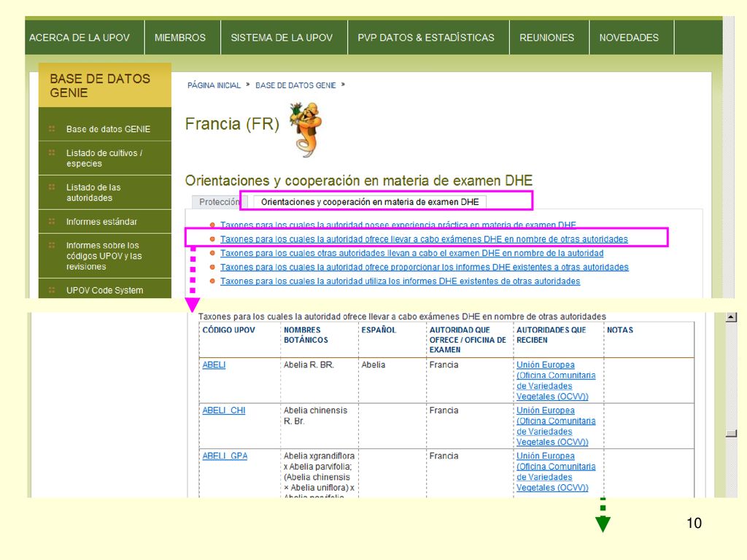Click the Abelia xgrandiflora botanical name cell
The height and width of the screenshot is (560, 747).
pos(320,474)
